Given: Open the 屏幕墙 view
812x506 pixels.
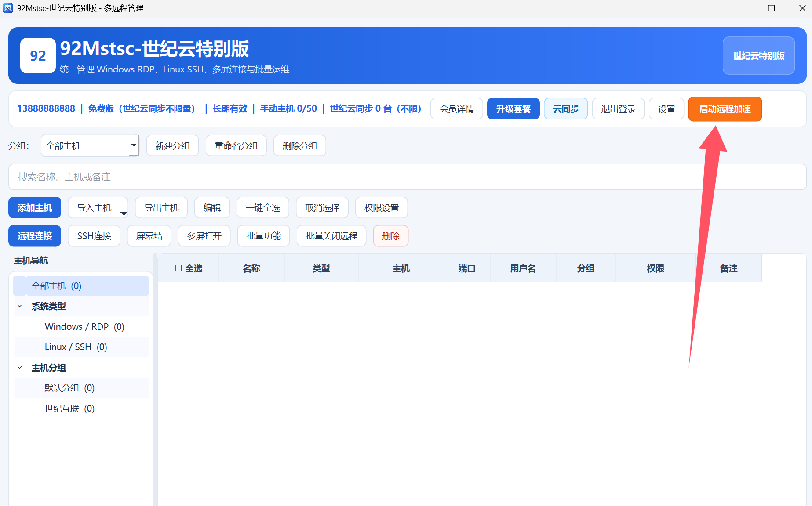Looking at the screenshot, I should tap(149, 236).
